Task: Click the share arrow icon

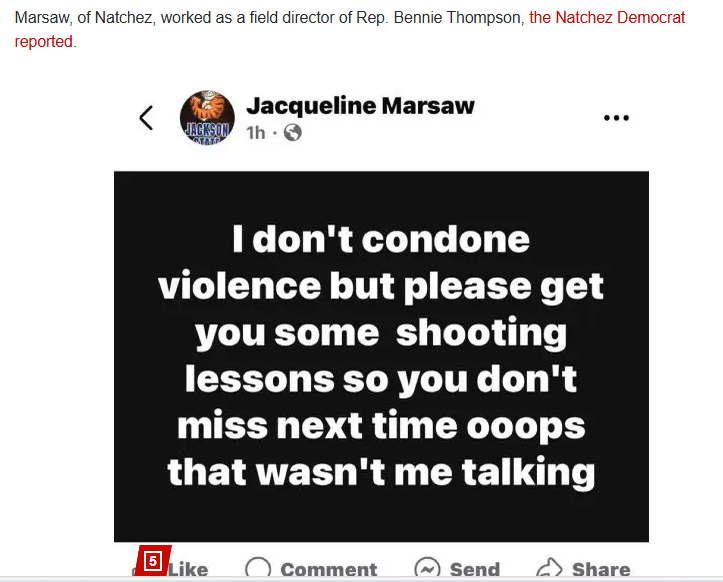Action: click(550, 568)
